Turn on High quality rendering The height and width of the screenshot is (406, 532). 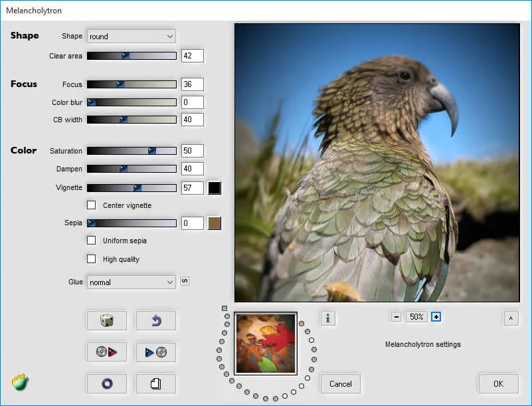[x=91, y=258]
